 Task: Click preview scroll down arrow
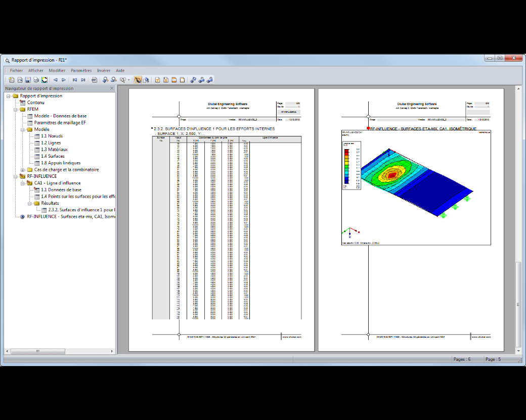[x=518, y=351]
